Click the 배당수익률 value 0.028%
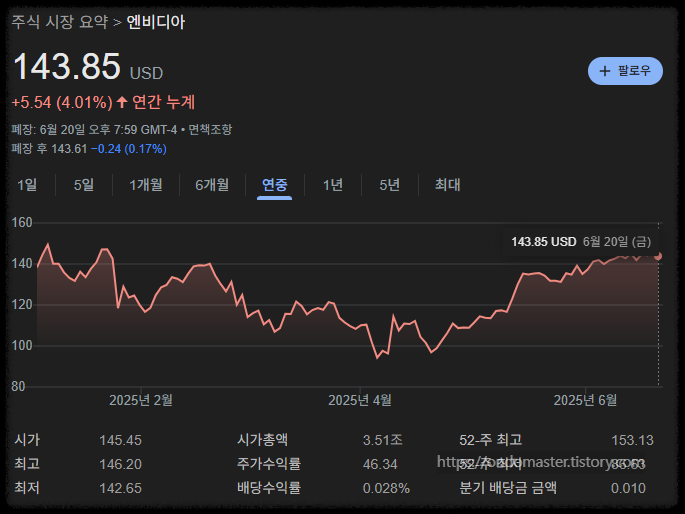Image resolution: width=685 pixels, height=514 pixels. click(x=386, y=488)
